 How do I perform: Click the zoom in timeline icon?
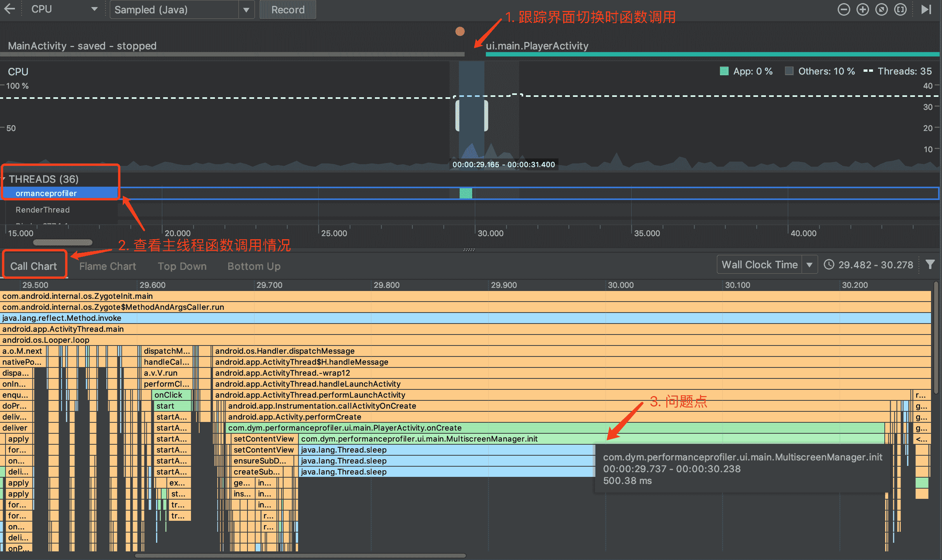pos(862,9)
